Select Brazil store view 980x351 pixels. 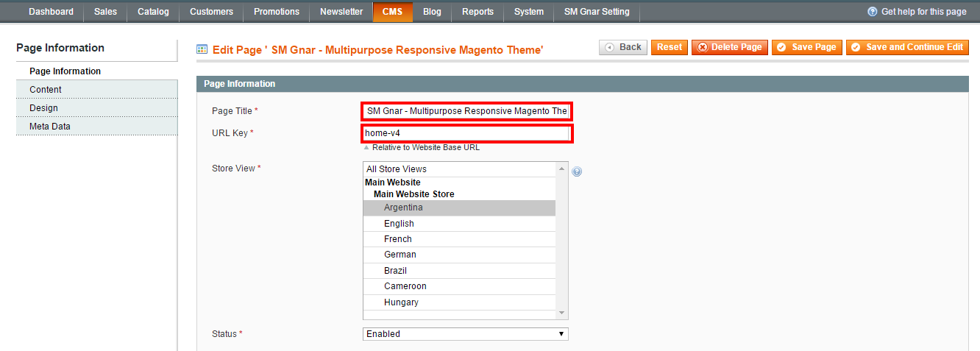(460, 271)
